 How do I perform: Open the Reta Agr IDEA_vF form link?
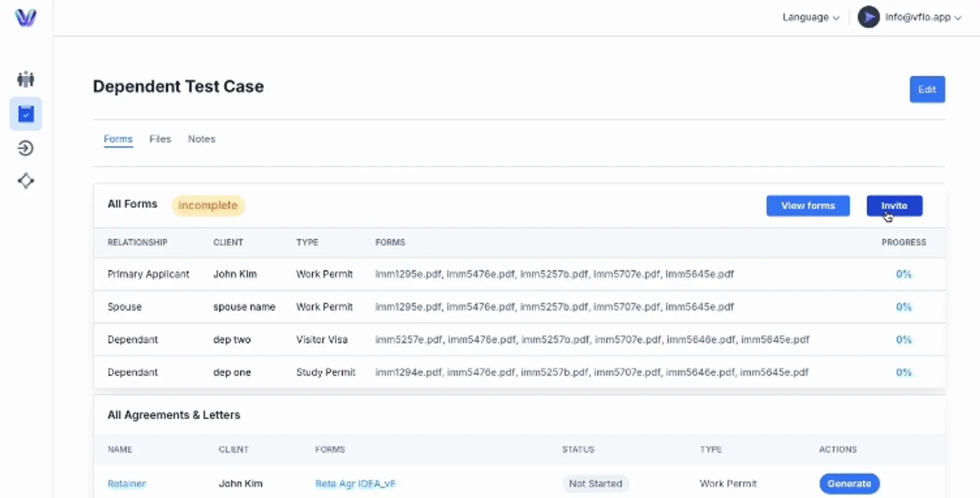[x=355, y=484]
